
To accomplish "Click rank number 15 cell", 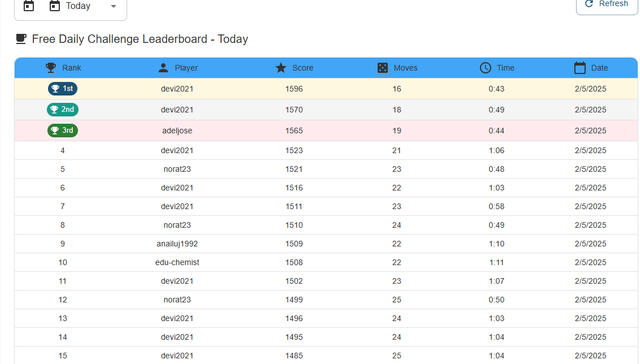I will click(x=62, y=355).
